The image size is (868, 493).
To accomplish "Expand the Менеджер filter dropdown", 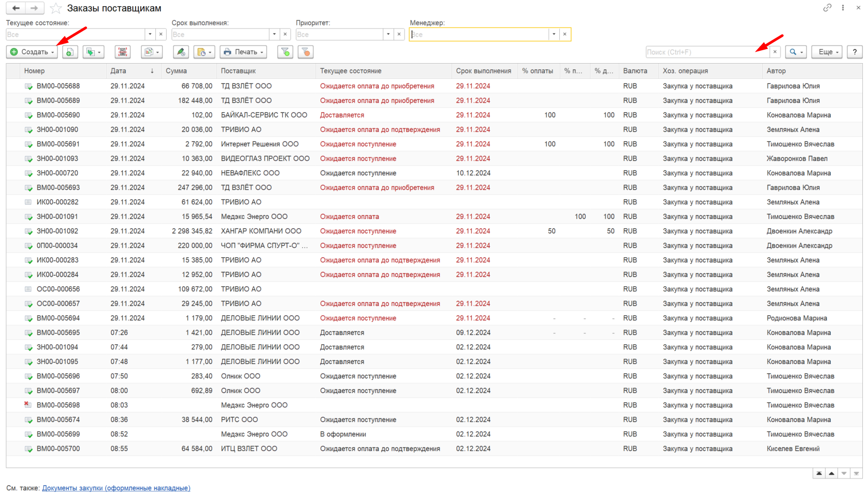I will [554, 34].
